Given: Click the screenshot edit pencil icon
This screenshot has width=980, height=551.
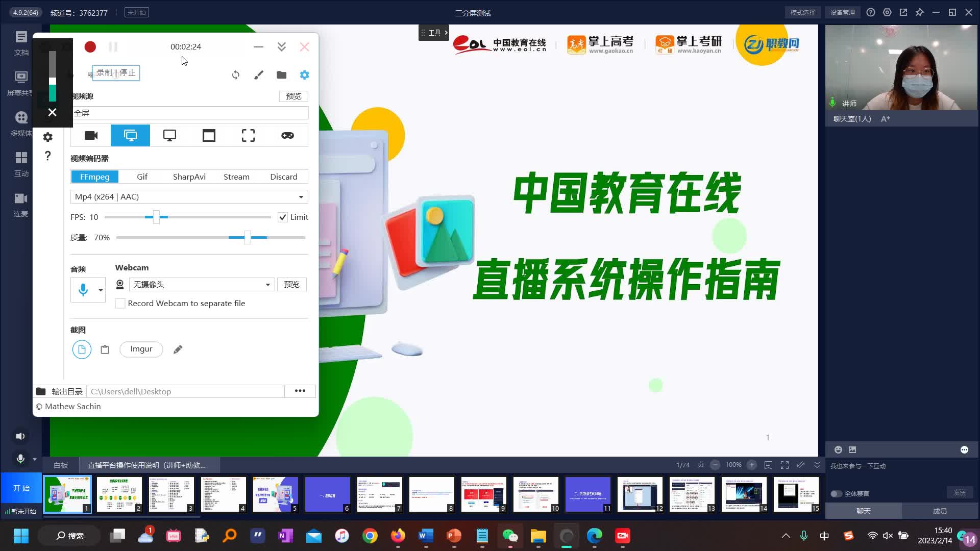Looking at the screenshot, I should point(178,349).
